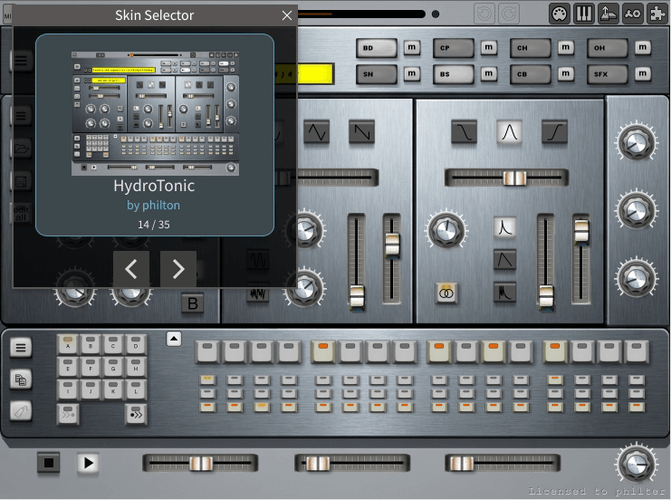Viewport: 671px width, 500px height.
Task: Click the undo arrow icon
Action: [484, 14]
